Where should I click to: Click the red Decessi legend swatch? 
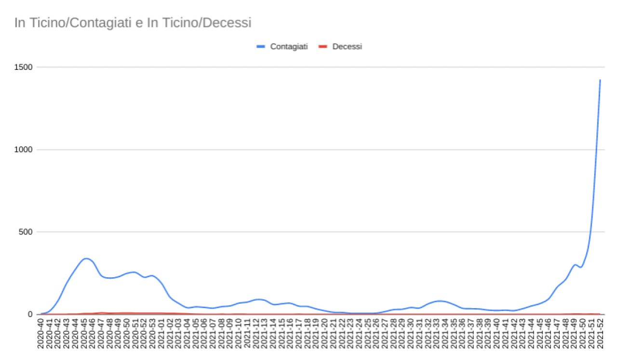[x=323, y=47]
